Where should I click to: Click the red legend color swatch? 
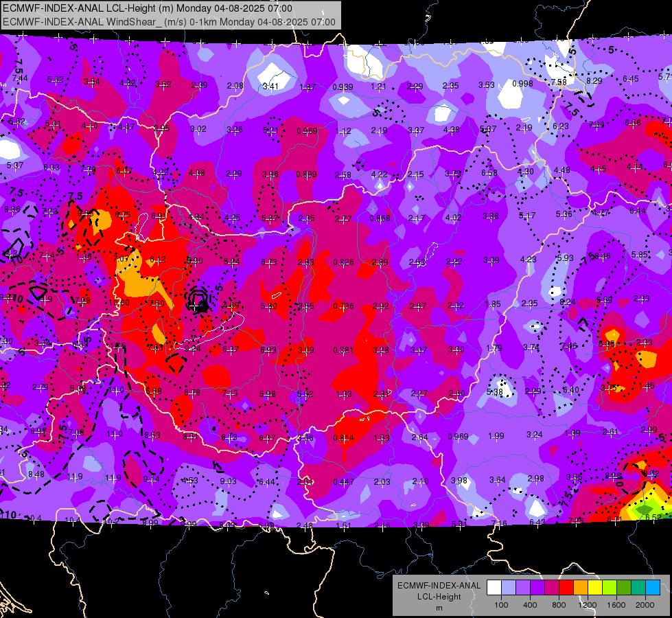coord(566,588)
